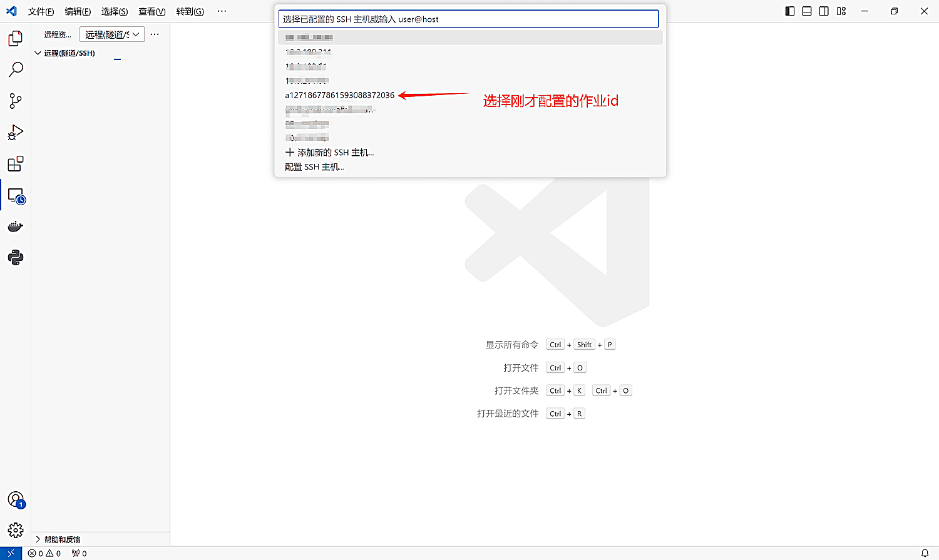
Task: Select the first highlighted host entry in list
Action: (x=470, y=38)
